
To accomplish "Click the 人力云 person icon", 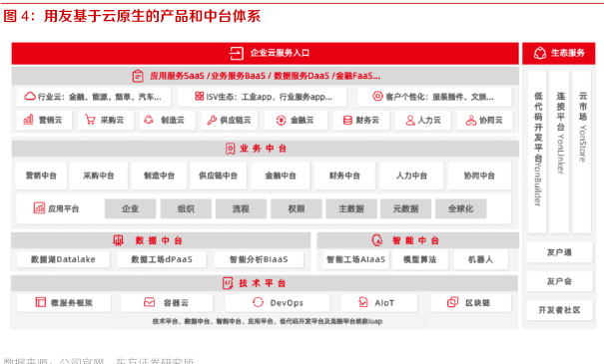I will pos(410,121).
